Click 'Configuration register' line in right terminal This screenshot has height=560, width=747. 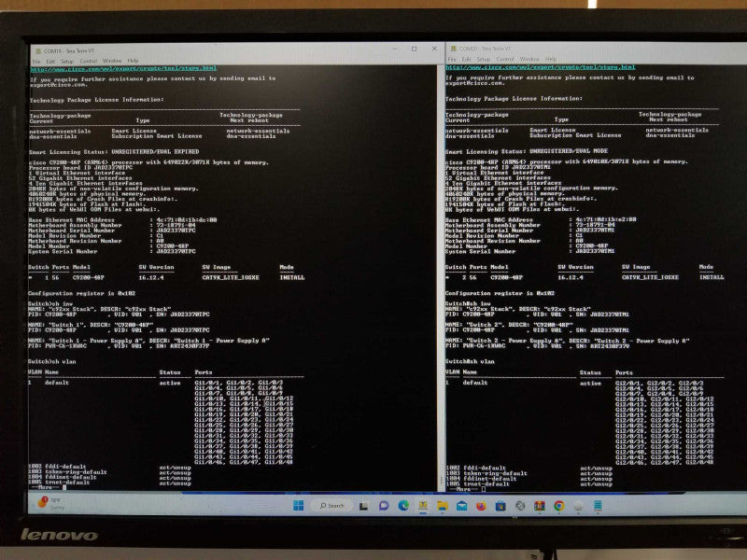pos(500,293)
